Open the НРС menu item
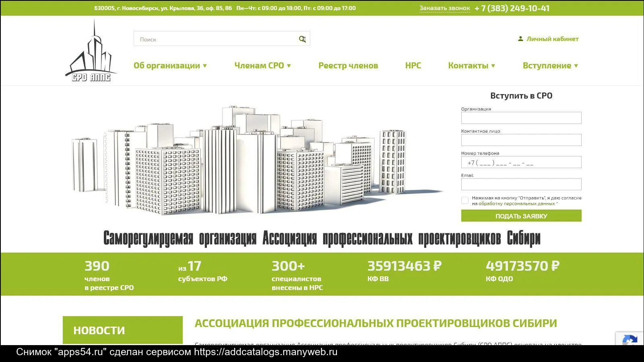The height and width of the screenshot is (362, 644). (413, 66)
